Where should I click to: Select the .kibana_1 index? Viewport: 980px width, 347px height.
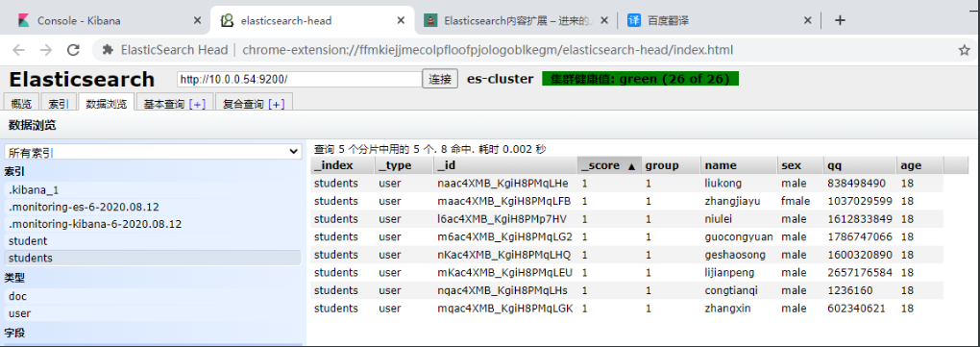pos(153,190)
